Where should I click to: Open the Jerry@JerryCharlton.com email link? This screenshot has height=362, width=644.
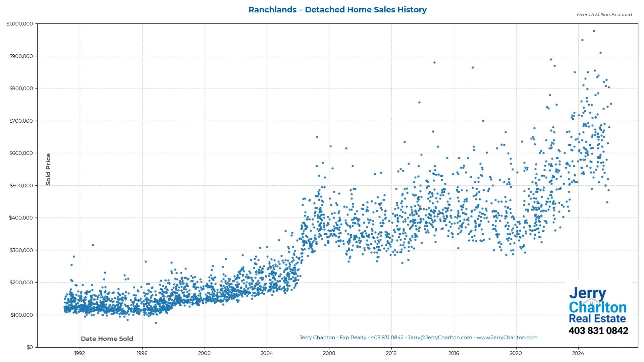pyautogui.click(x=439, y=338)
